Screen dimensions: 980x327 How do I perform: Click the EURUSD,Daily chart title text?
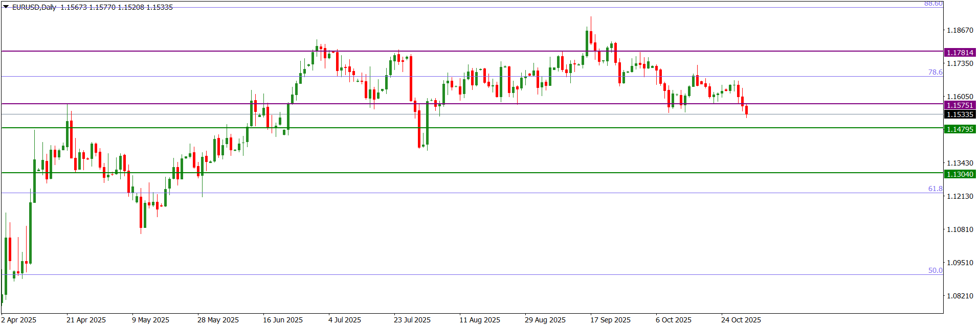coord(34,7)
